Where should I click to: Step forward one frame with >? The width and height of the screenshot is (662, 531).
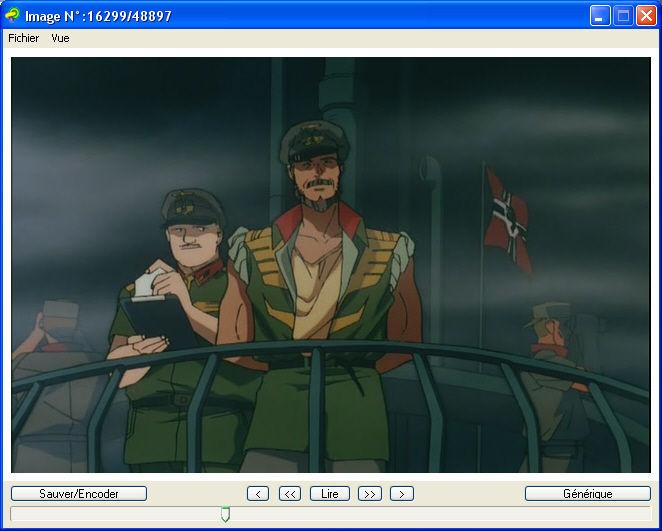[402, 493]
